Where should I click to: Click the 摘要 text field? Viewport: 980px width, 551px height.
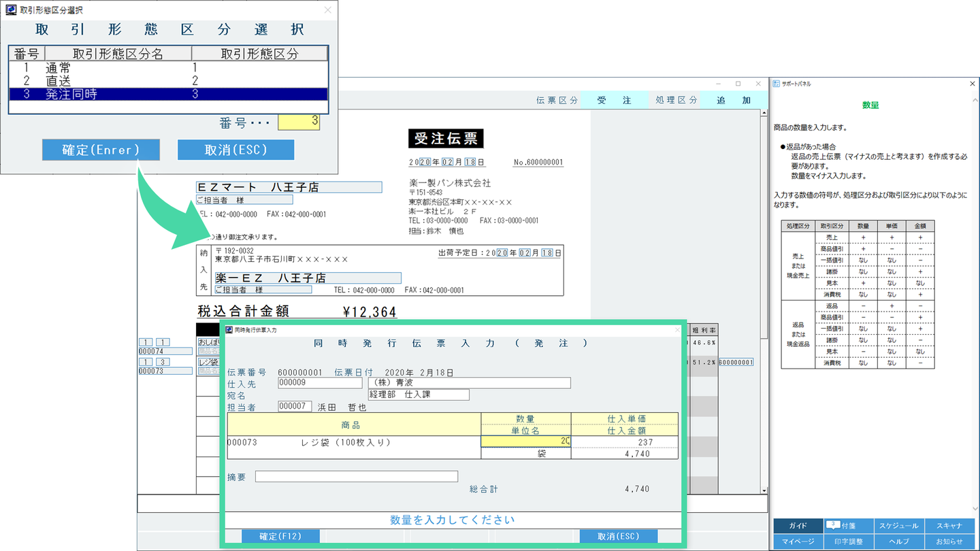tap(356, 477)
